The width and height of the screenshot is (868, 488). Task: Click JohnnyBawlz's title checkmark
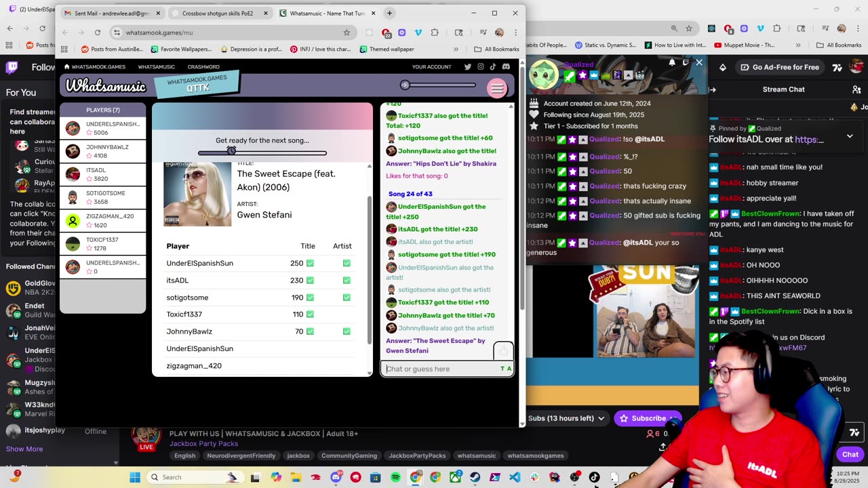tap(310, 331)
